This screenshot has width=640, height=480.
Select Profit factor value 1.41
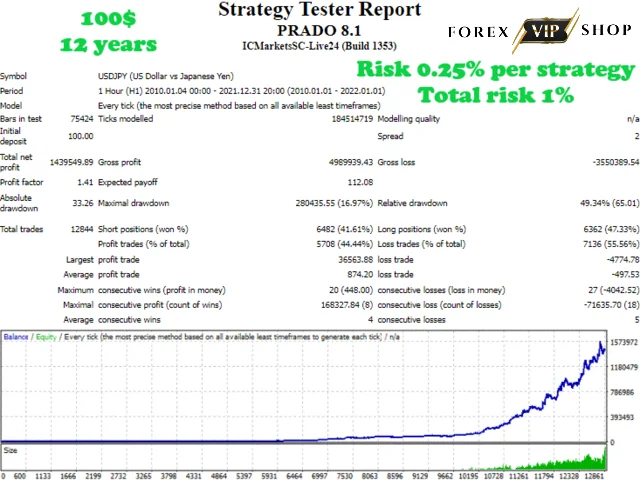point(85,182)
